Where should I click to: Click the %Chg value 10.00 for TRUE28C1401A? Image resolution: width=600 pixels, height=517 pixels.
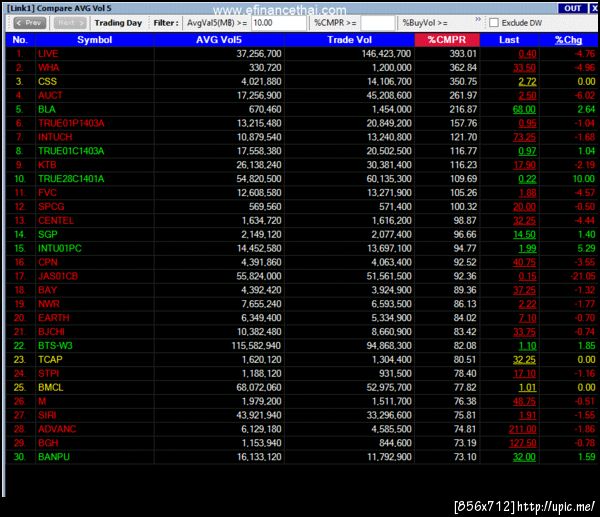click(x=584, y=179)
